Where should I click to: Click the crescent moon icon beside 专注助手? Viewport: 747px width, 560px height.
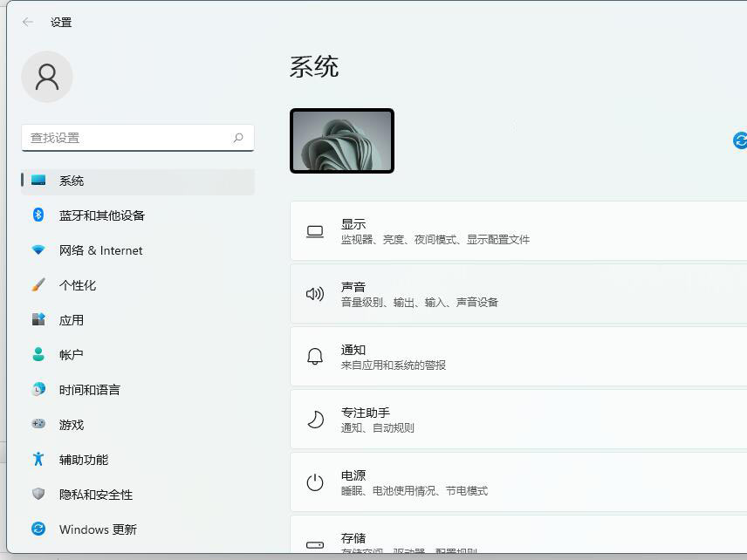tap(315, 420)
